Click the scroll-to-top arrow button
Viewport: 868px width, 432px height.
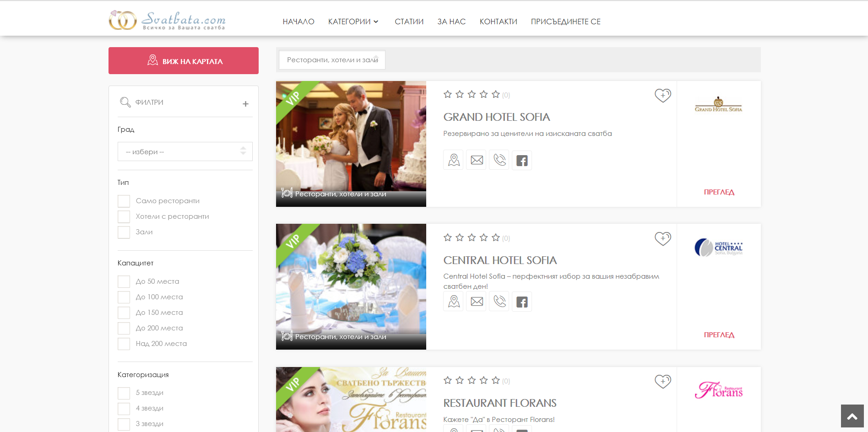coord(852,416)
